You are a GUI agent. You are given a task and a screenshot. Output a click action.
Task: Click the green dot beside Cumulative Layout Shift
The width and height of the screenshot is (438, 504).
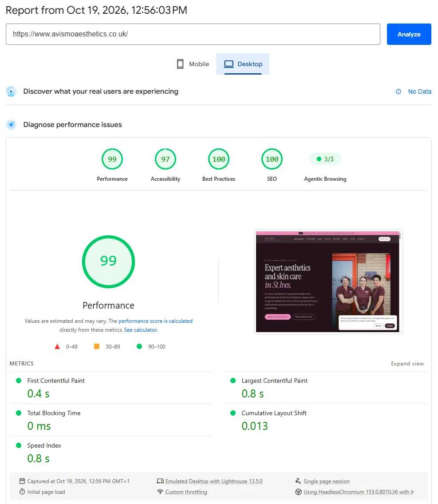233,413
